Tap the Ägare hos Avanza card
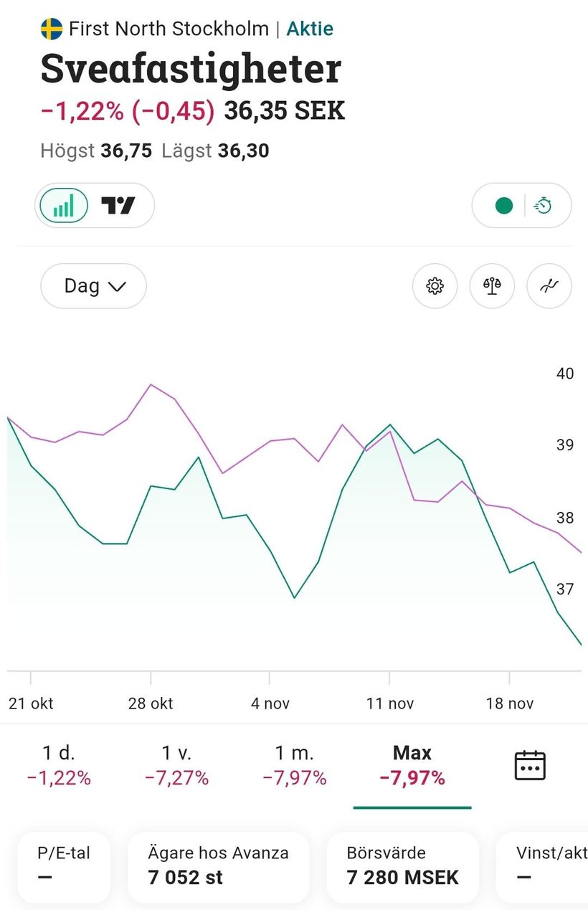 coord(218,866)
